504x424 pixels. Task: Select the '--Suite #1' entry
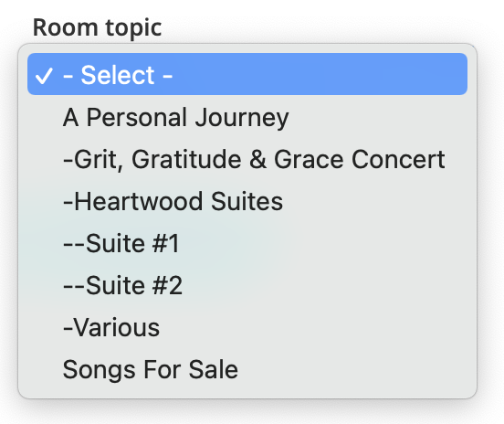pos(247,244)
